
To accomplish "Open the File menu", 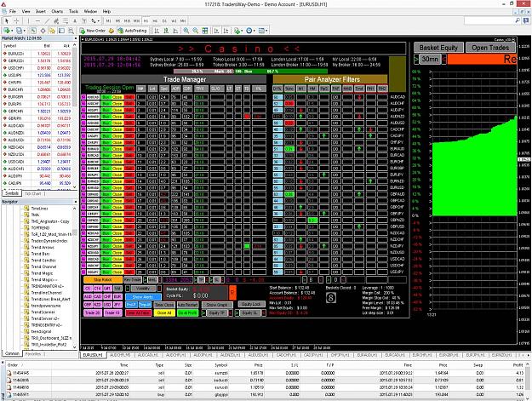I will [x=13, y=11].
